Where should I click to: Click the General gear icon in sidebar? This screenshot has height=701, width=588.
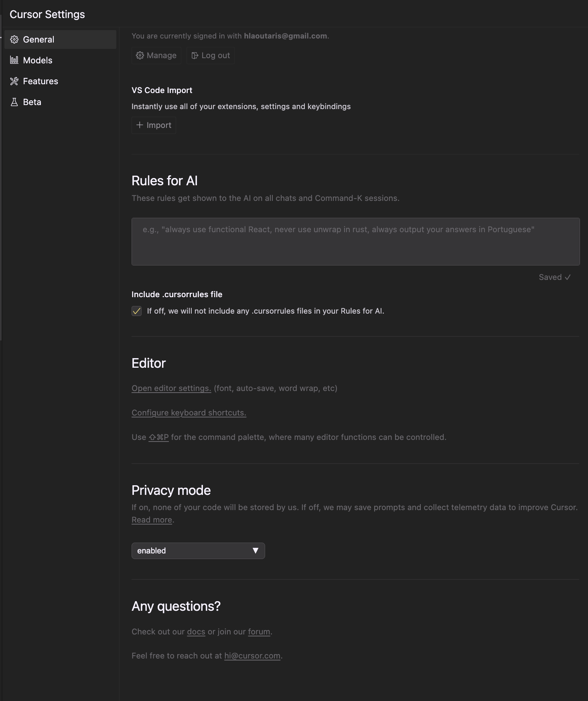click(14, 39)
